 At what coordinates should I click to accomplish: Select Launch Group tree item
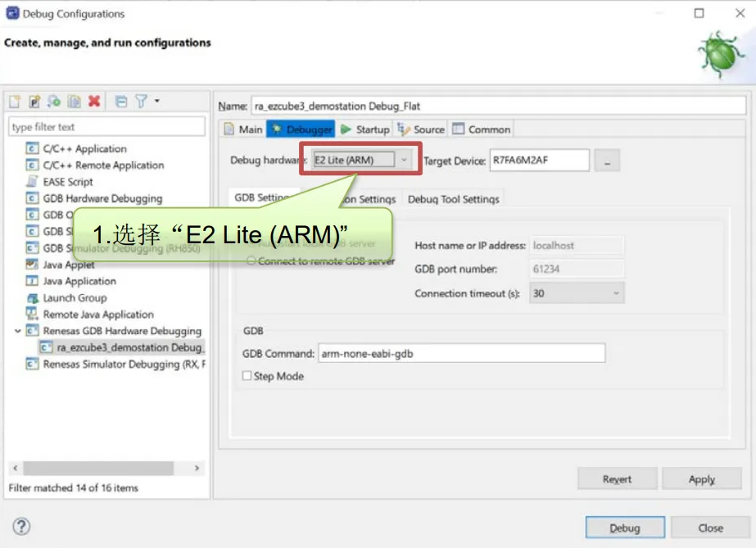(75, 298)
